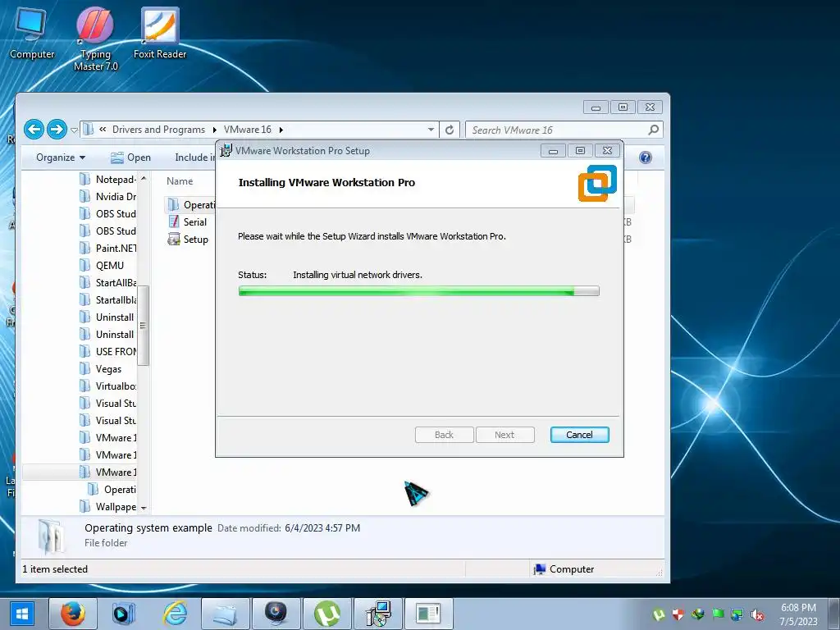Click uTorrent tray icon

659,614
